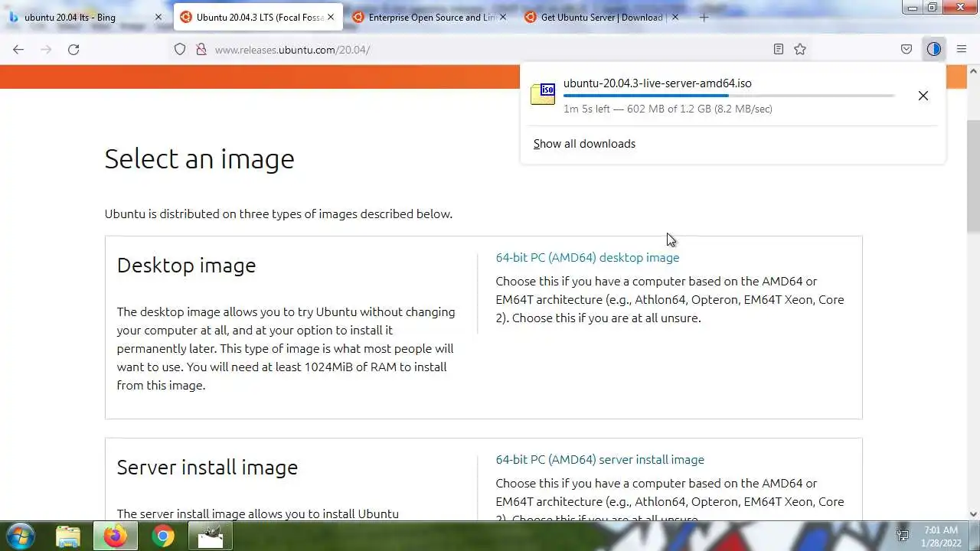Open 64-bit PC (AMD64) desktop image link
This screenshot has height=551, width=980.
point(587,258)
